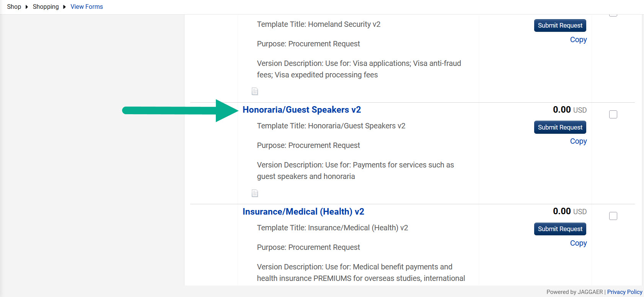644x297 pixels.
Task: Submit Request for Honoraria/Guest Speakers v2
Action: point(560,127)
